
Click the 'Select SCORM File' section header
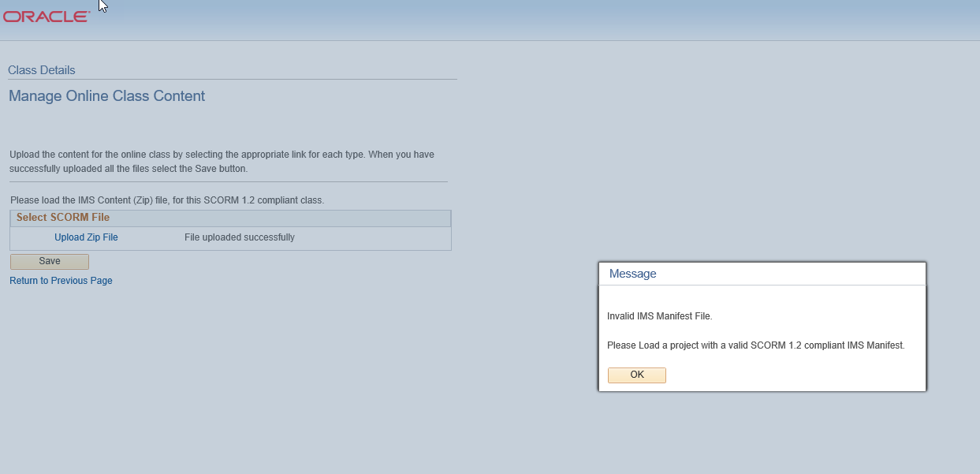pos(230,218)
